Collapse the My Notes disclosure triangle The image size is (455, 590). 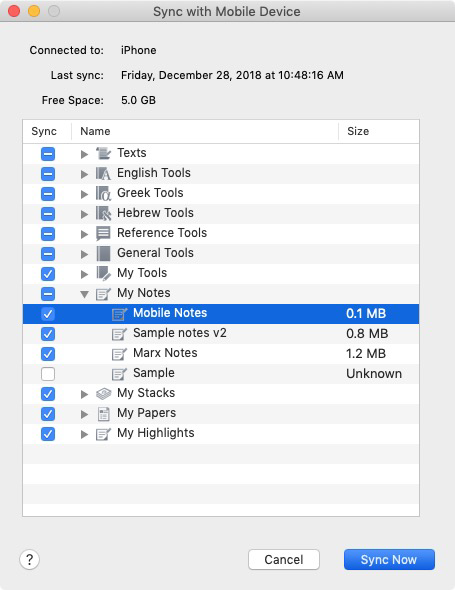point(84,294)
